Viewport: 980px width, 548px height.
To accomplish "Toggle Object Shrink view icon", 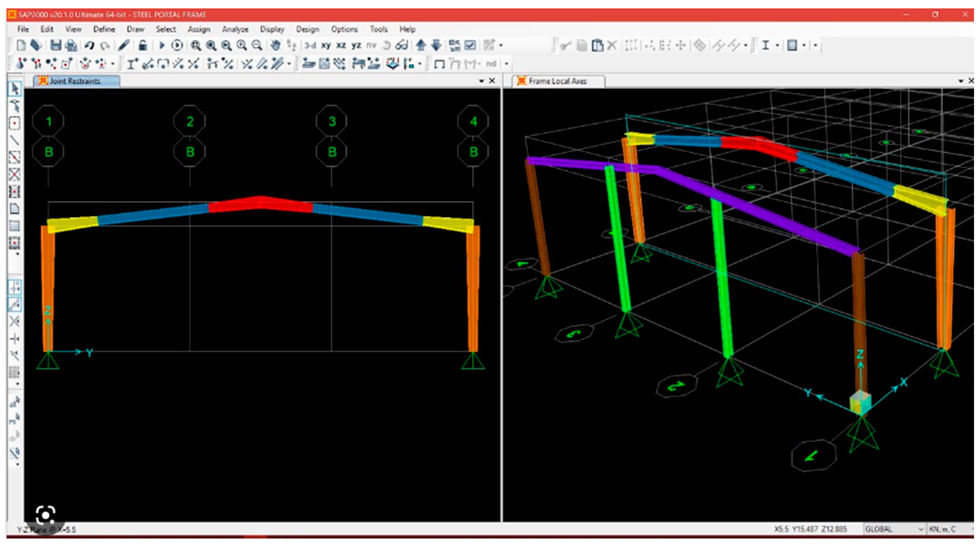I will [454, 46].
